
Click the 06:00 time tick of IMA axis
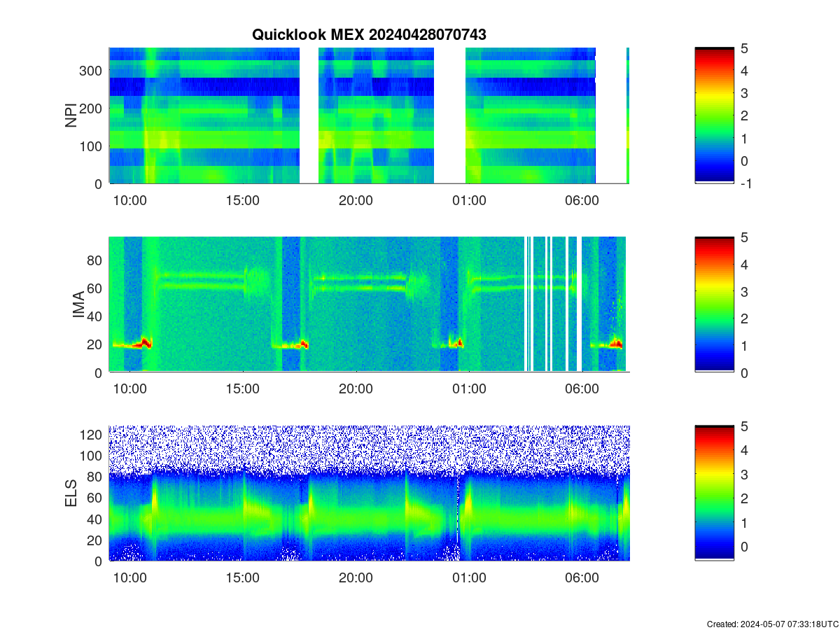point(582,390)
